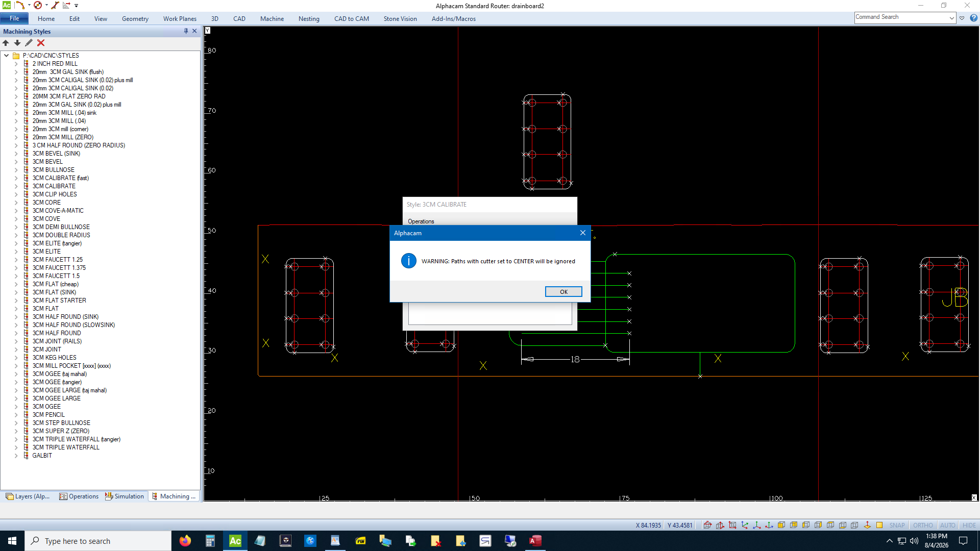Pin the Machining Styles panel

point(186,31)
